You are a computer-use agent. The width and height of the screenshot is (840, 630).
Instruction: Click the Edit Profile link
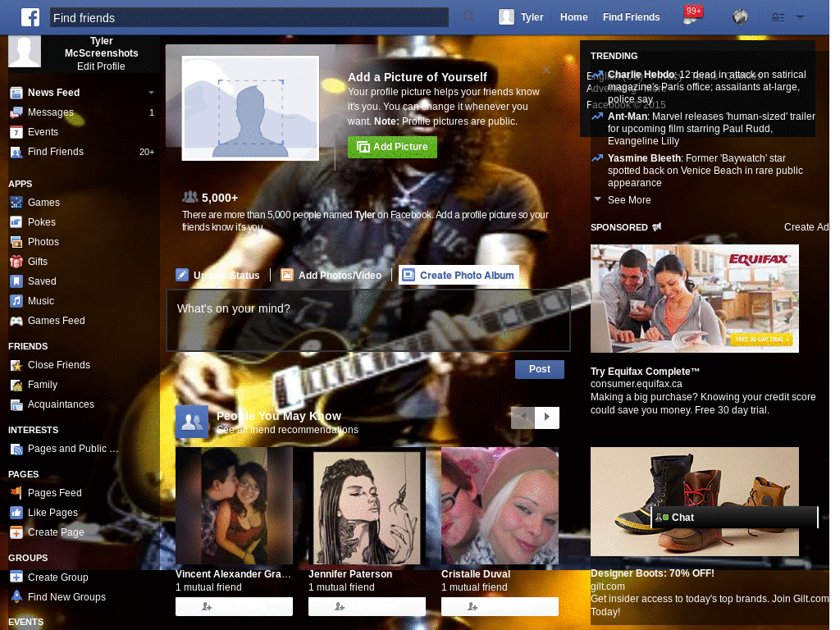pyautogui.click(x=101, y=66)
